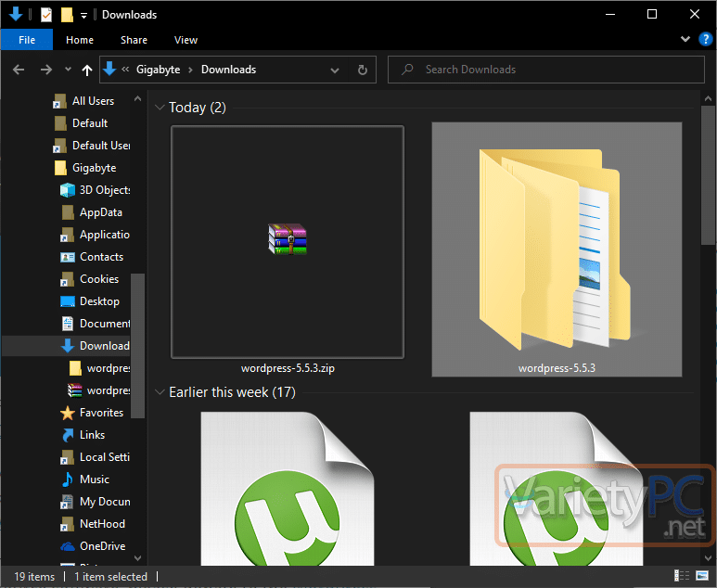Go back with the Back arrow
The image size is (717, 588).
(19, 70)
